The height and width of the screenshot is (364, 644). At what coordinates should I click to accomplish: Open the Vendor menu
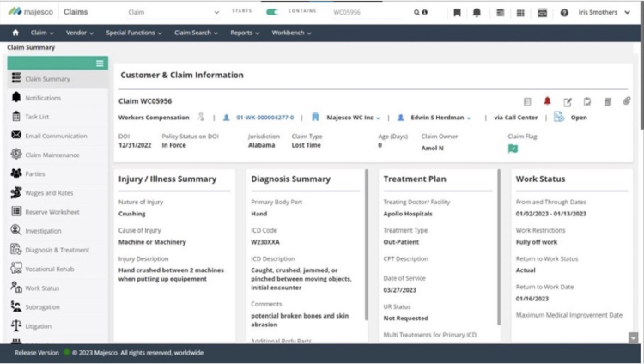tap(80, 33)
